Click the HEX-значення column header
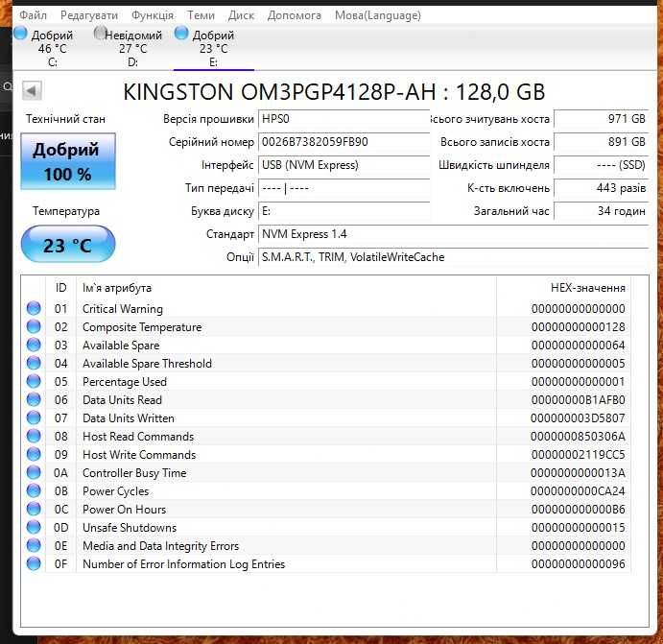 point(563,288)
